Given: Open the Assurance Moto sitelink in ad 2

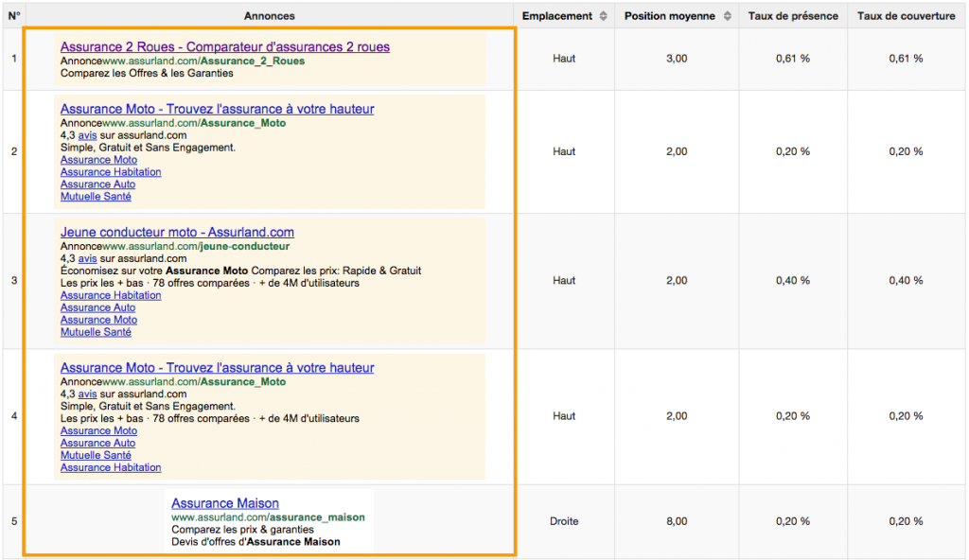Looking at the screenshot, I should 98,160.
